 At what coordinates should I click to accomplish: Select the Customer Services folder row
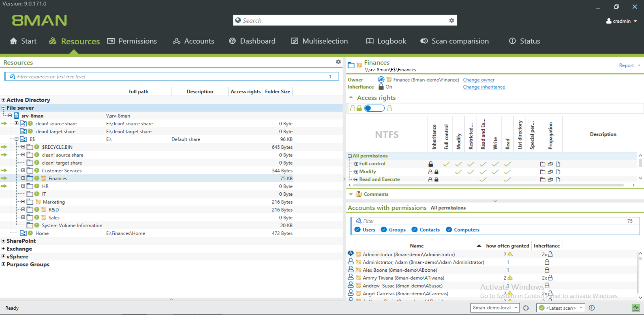(x=171, y=171)
